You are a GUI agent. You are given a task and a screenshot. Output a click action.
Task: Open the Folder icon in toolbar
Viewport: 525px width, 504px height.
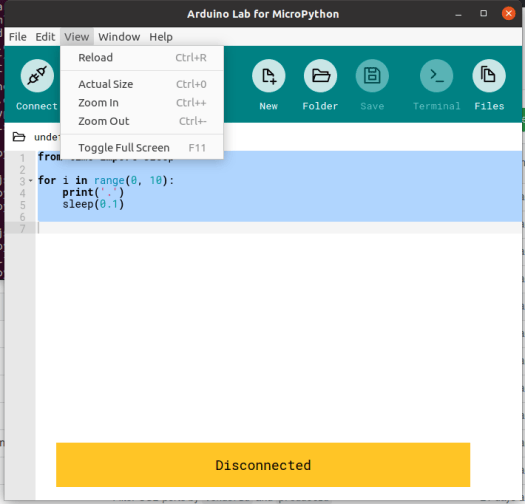pyautogui.click(x=320, y=76)
